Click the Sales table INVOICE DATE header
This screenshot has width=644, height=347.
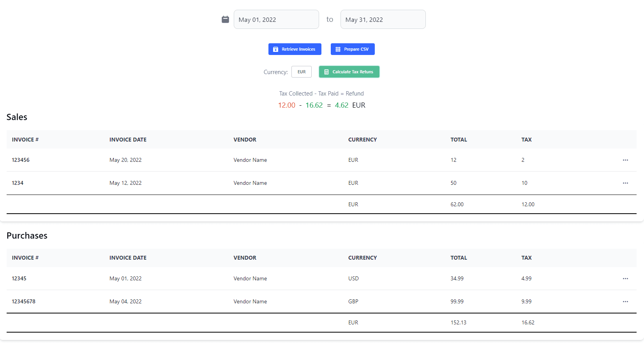coord(128,140)
